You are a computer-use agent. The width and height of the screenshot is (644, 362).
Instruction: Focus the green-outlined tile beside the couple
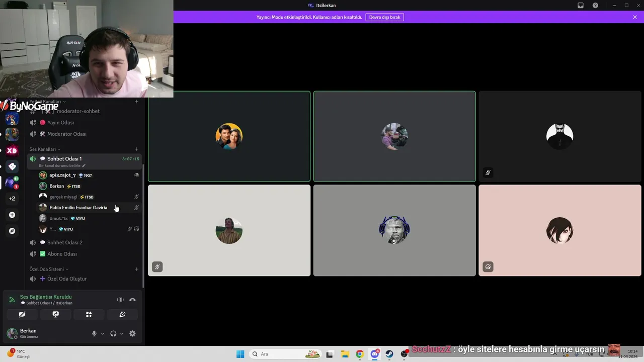[x=394, y=136]
